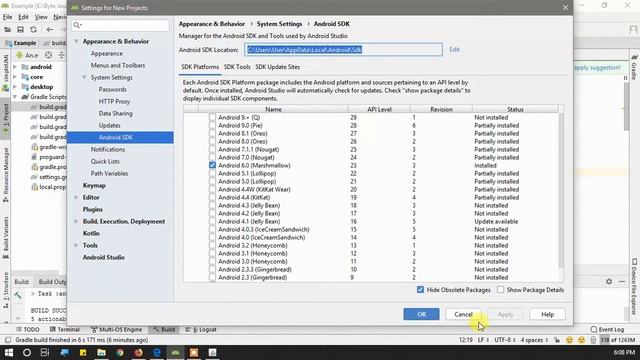
Task: Open the TODO tool window
Action: click(x=28, y=329)
